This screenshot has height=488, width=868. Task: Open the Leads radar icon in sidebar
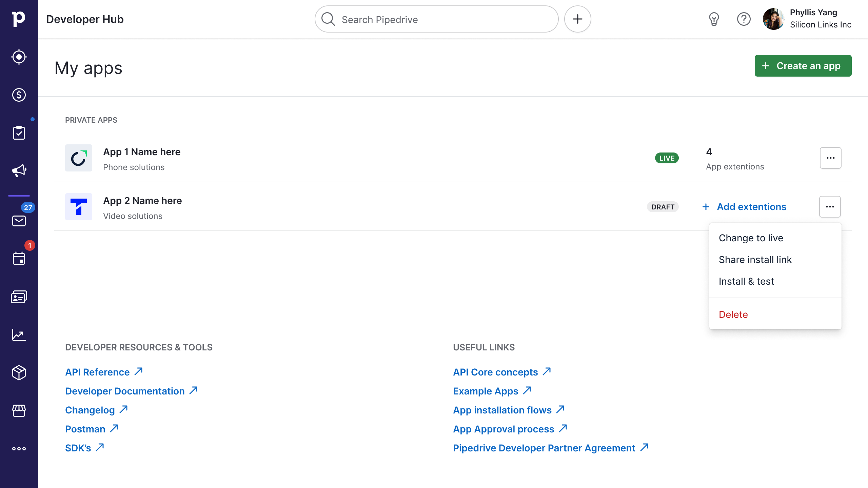pyautogui.click(x=19, y=57)
